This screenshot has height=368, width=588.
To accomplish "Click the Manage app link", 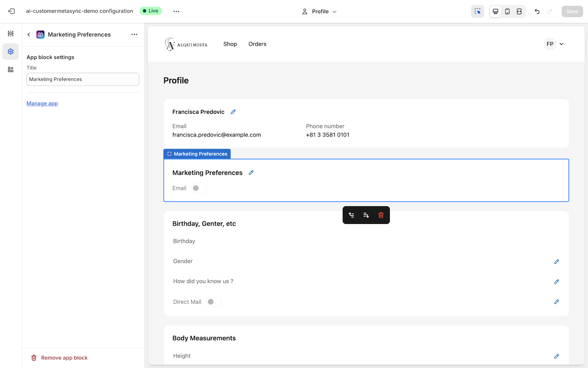I will pyautogui.click(x=42, y=103).
